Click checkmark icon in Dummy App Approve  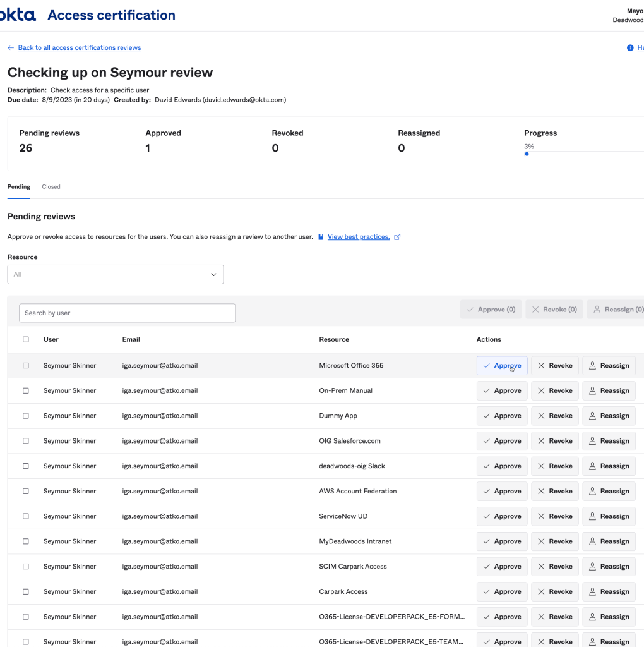(486, 416)
